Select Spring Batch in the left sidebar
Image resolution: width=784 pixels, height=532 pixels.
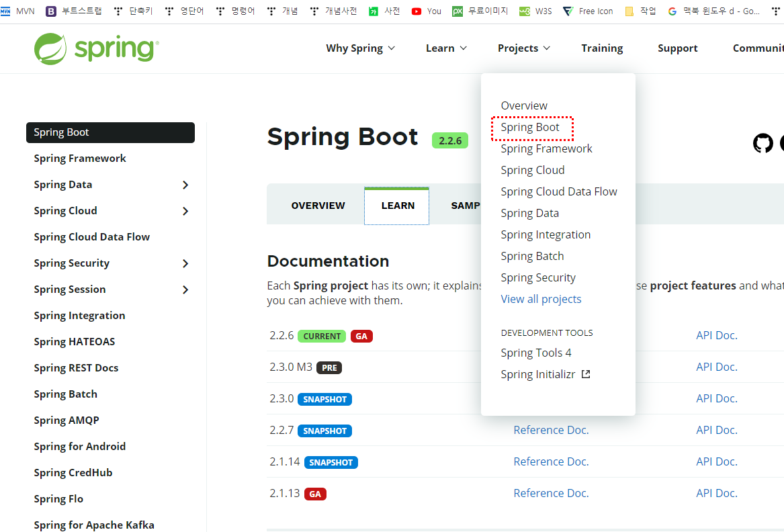pos(65,394)
